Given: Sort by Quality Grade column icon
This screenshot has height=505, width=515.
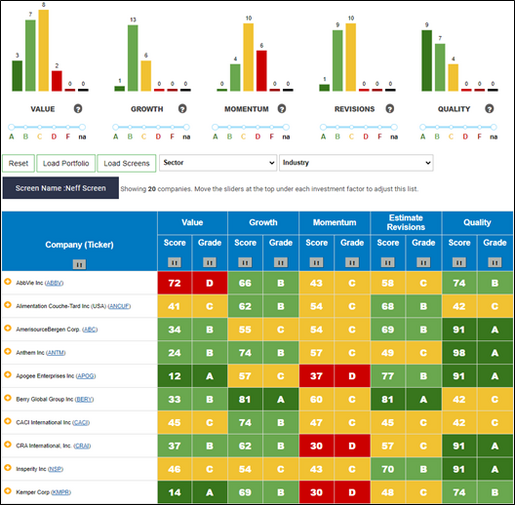Looking at the screenshot, I should pyautogui.click(x=495, y=262).
